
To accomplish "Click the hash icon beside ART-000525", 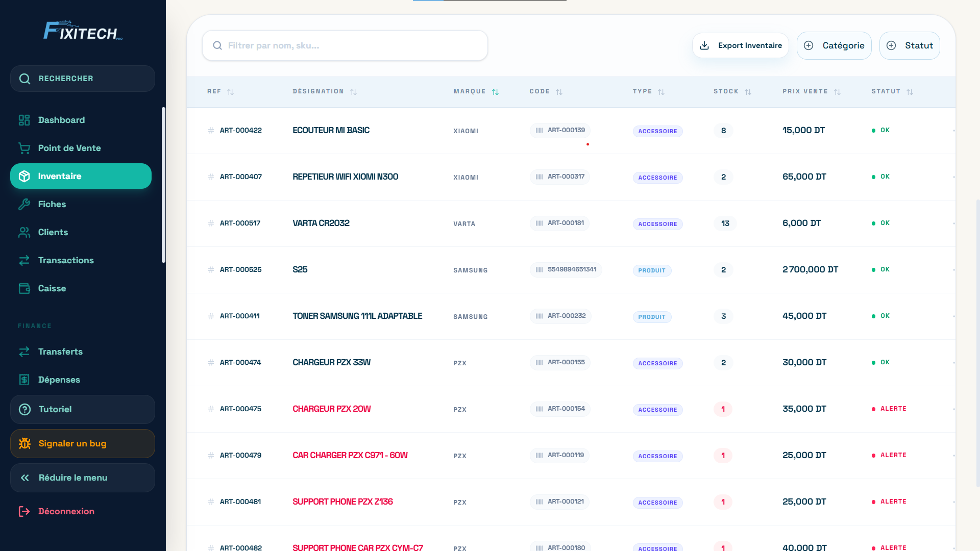I will click(x=211, y=269).
